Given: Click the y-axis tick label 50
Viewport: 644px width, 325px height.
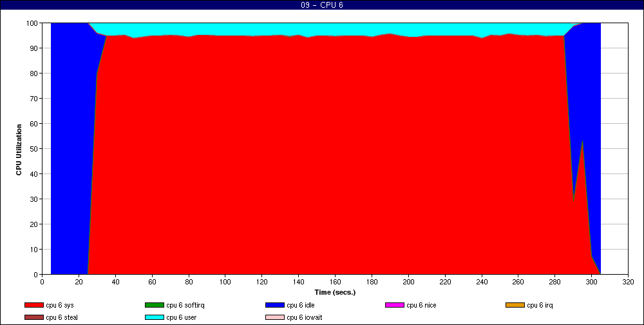Looking at the screenshot, I should pos(34,148).
